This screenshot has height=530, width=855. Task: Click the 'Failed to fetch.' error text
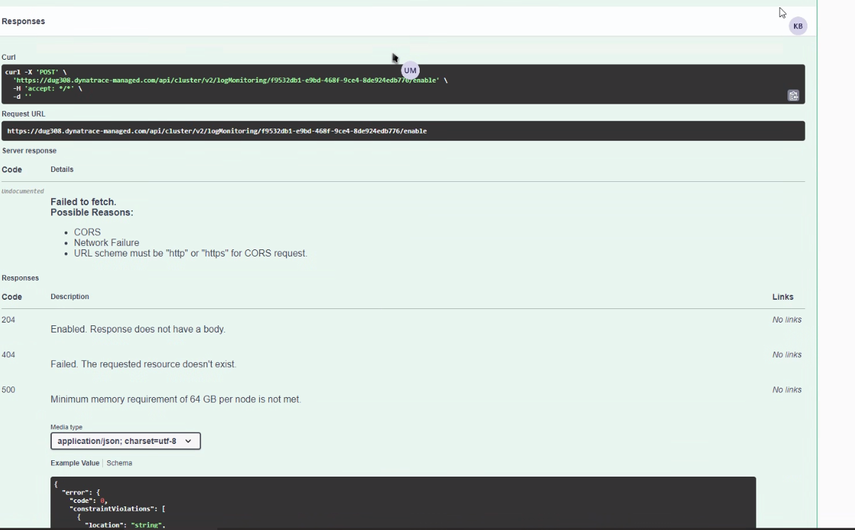tap(83, 202)
